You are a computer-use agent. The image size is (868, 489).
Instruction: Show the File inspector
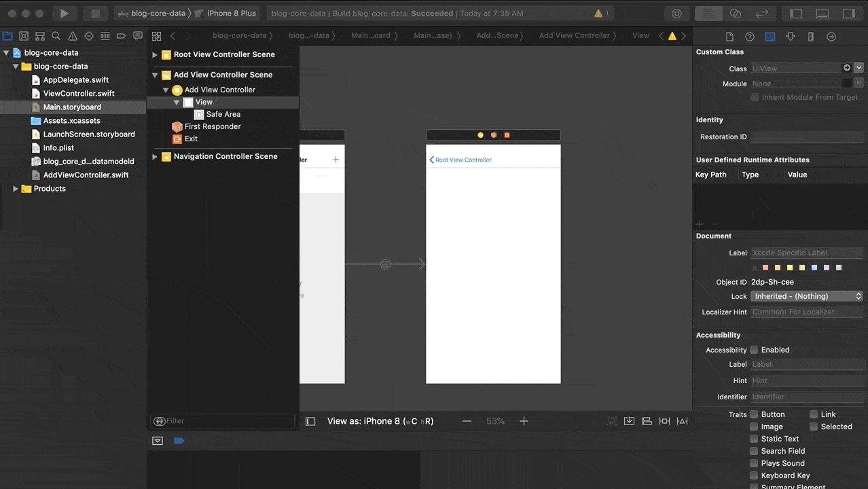pos(729,37)
